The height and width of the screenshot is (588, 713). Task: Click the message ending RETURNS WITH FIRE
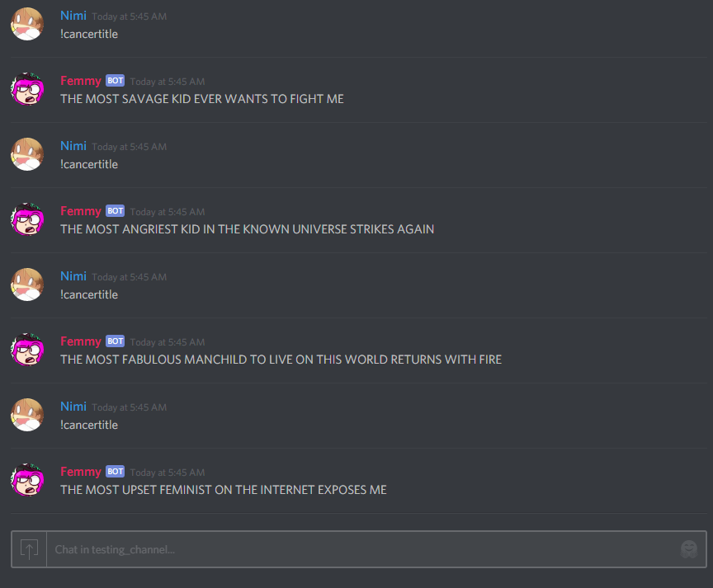[x=281, y=360]
